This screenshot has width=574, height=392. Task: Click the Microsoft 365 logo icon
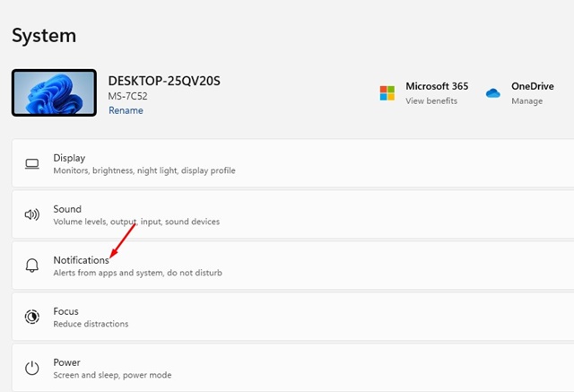(387, 93)
